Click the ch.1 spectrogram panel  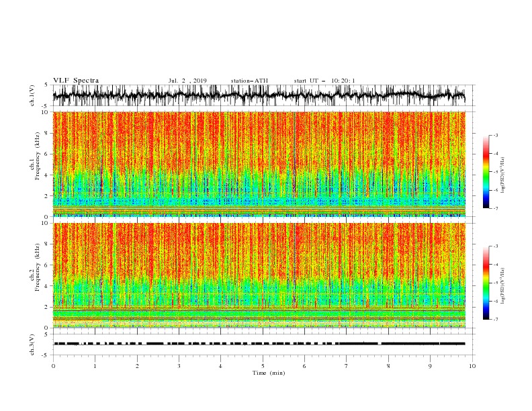[x=259, y=164]
